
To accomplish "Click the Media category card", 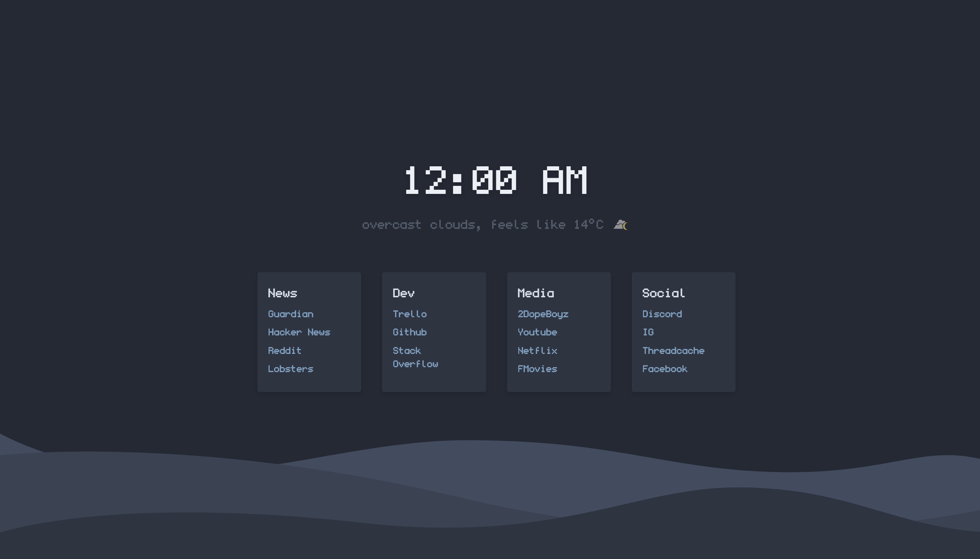I will pos(559,332).
